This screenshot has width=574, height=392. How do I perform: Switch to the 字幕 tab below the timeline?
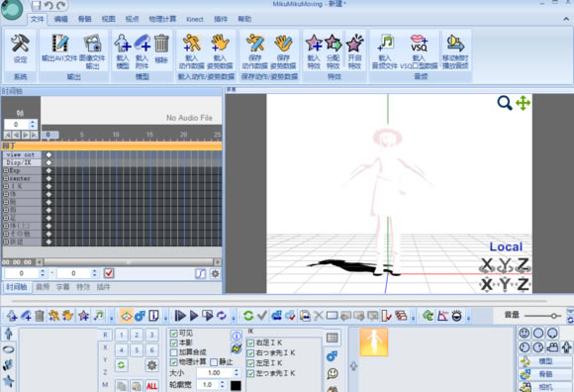click(62, 287)
